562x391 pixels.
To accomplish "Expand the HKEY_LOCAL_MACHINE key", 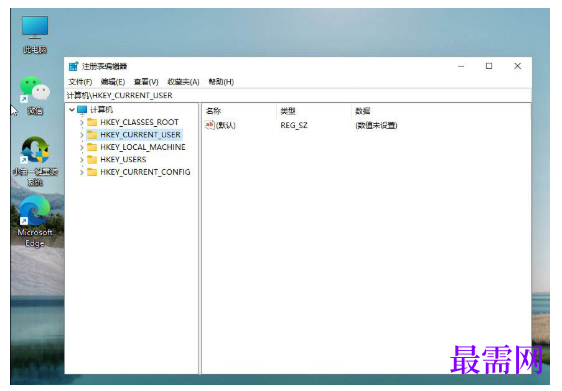I will coord(82,147).
